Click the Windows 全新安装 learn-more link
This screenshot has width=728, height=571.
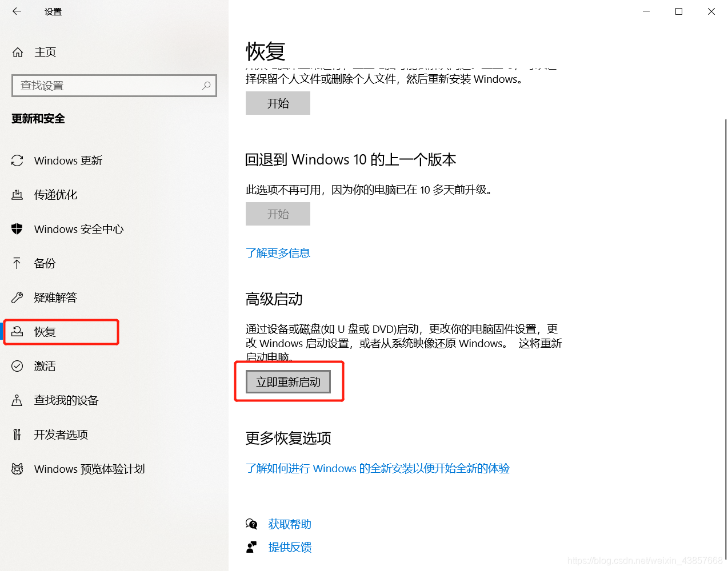click(x=377, y=468)
